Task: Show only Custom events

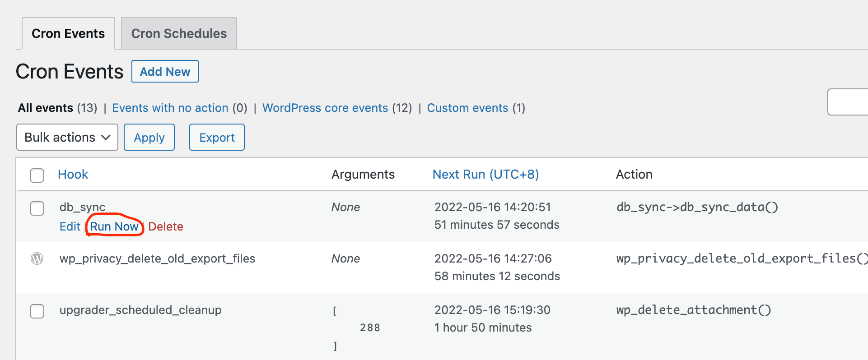Action: tap(468, 108)
